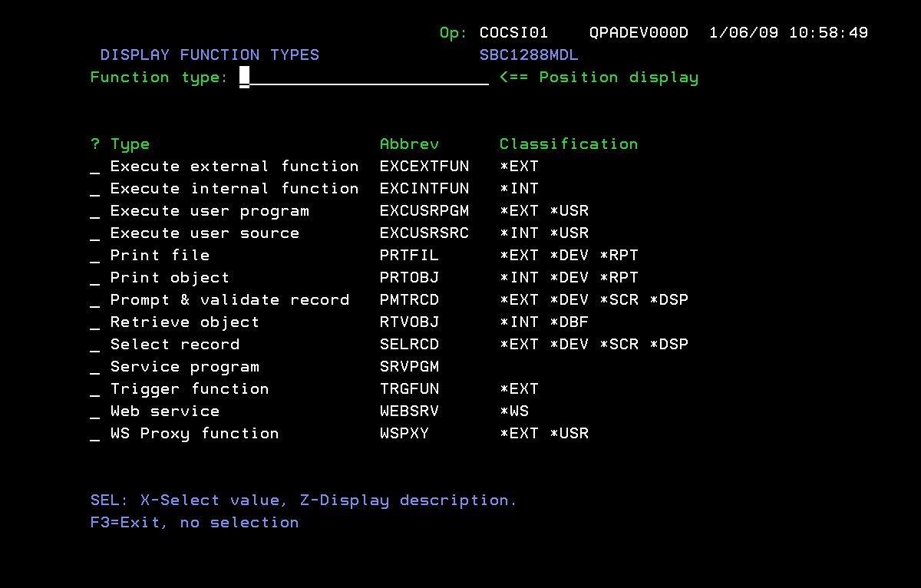
Task: Click the Web service type name
Action: click(165, 411)
